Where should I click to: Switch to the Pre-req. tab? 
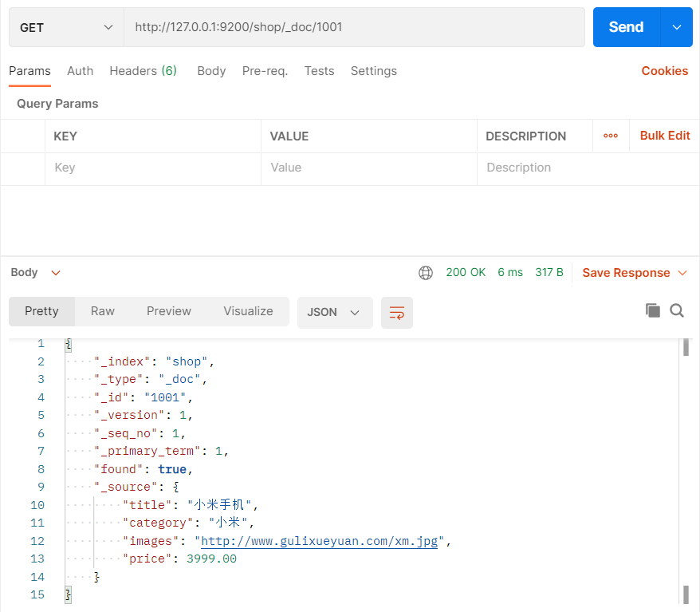(265, 71)
